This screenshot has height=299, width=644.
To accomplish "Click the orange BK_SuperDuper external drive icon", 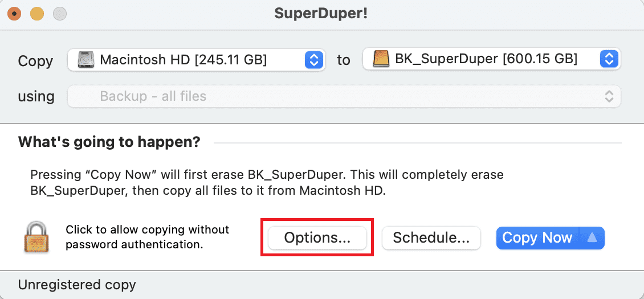I will tap(381, 60).
